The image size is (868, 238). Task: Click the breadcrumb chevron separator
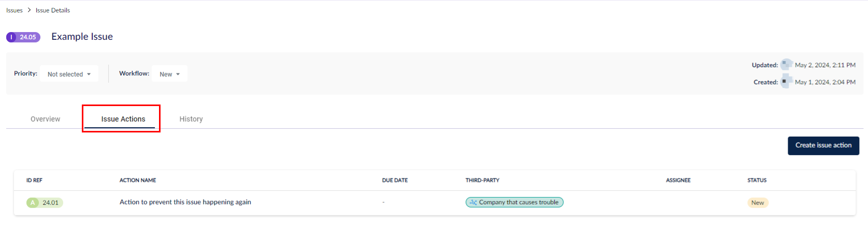click(29, 10)
